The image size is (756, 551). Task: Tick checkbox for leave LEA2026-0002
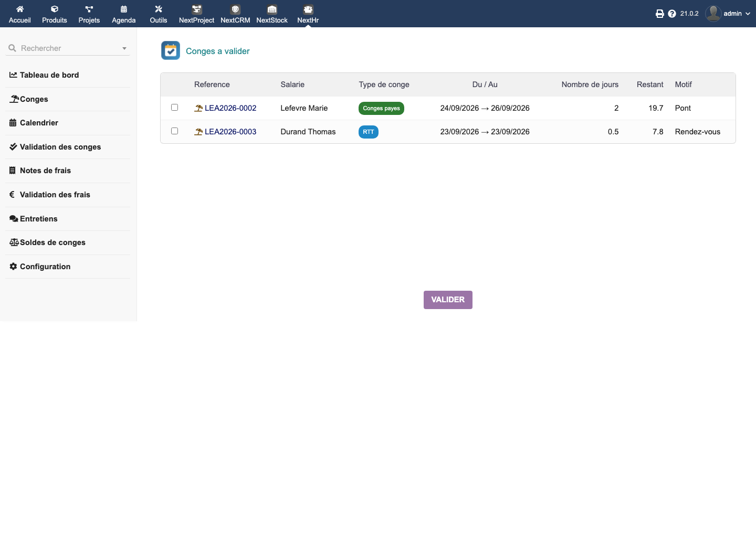click(175, 107)
